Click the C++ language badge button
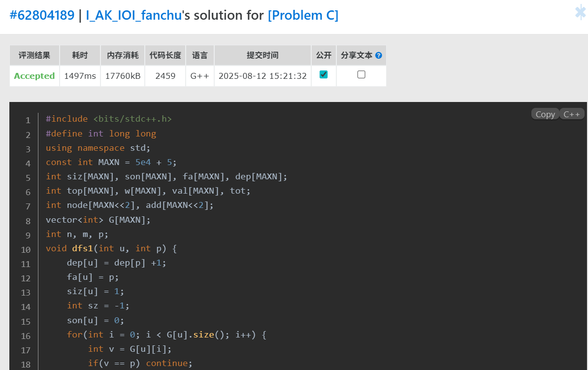588x370 pixels. click(571, 114)
